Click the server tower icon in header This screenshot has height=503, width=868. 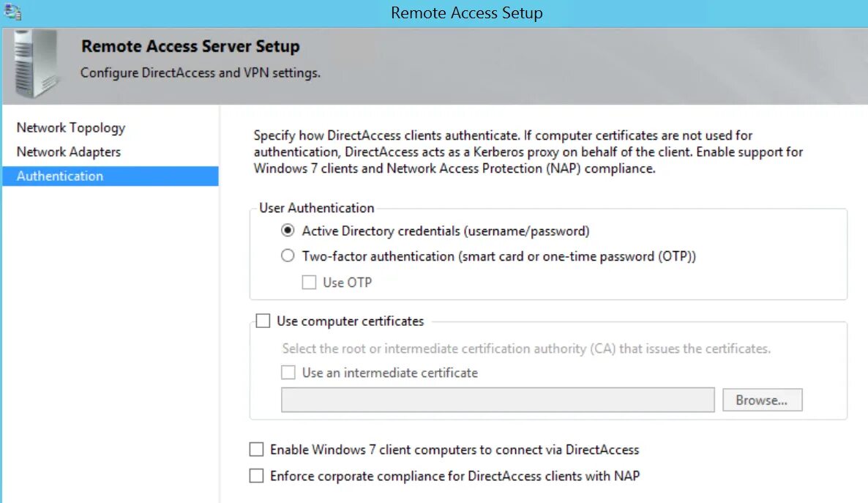tap(34, 64)
